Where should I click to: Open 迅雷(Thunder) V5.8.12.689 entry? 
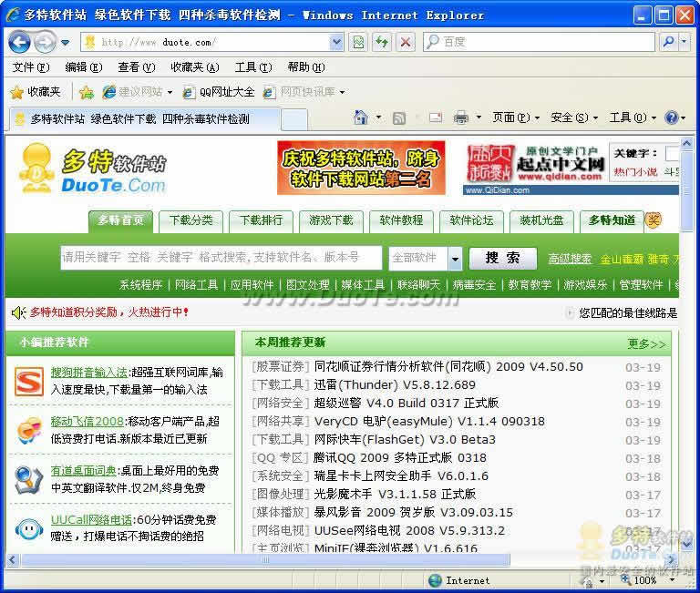tap(395, 384)
